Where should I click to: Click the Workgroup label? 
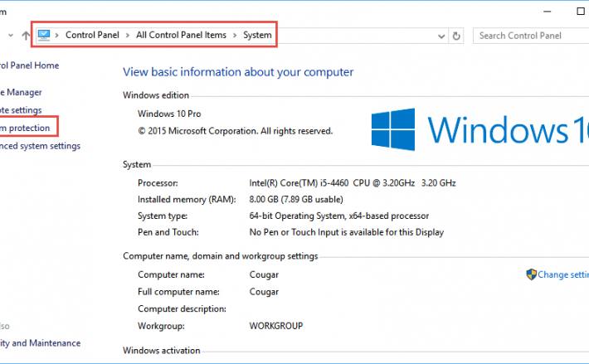[161, 326]
